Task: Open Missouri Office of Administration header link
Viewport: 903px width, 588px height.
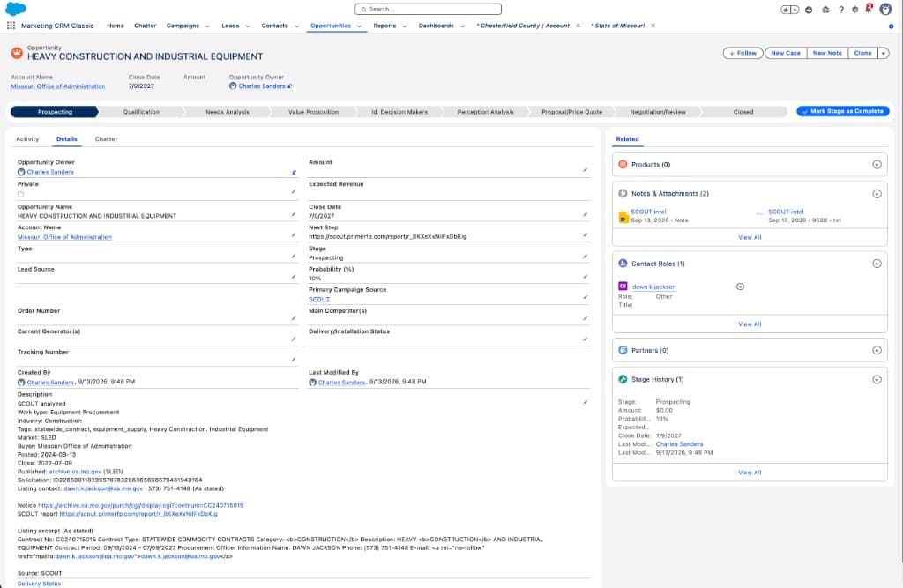Action: tap(58, 86)
